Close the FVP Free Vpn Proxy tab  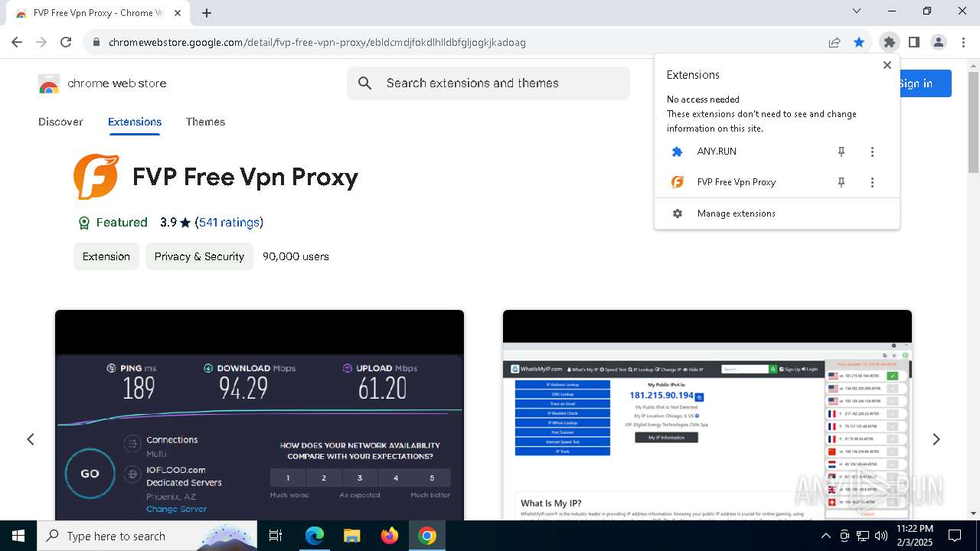point(178,13)
